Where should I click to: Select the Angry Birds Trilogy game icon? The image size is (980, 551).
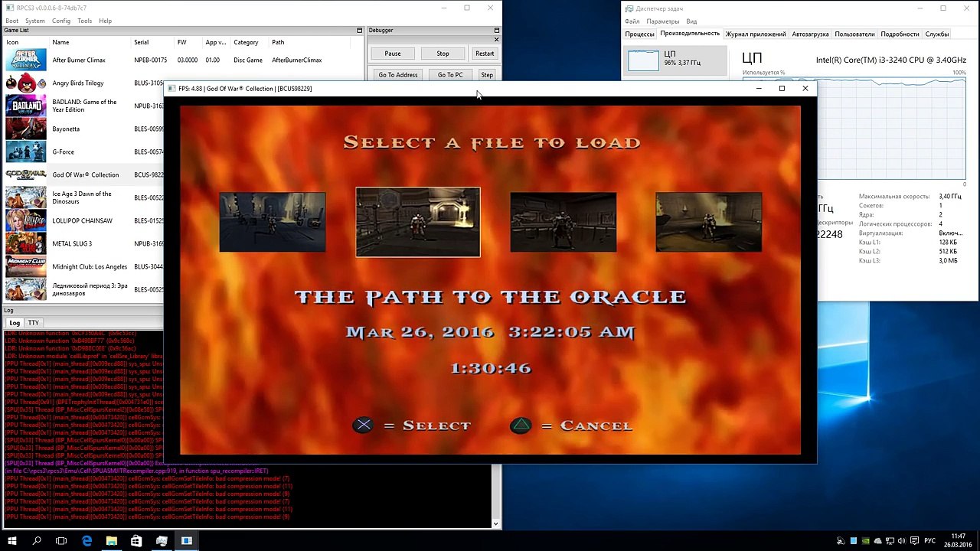26,83
